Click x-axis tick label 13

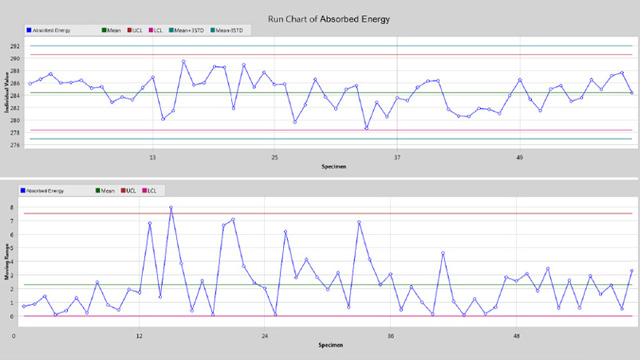click(x=152, y=158)
